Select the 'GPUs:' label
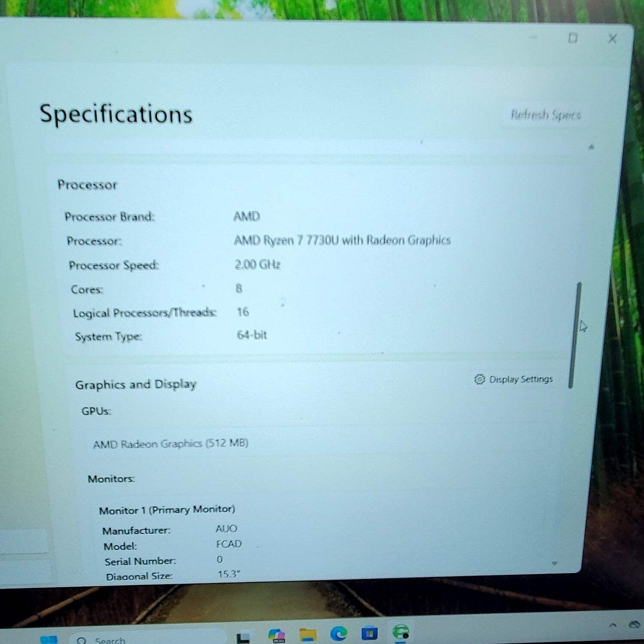This screenshot has width=644, height=644. (x=96, y=411)
